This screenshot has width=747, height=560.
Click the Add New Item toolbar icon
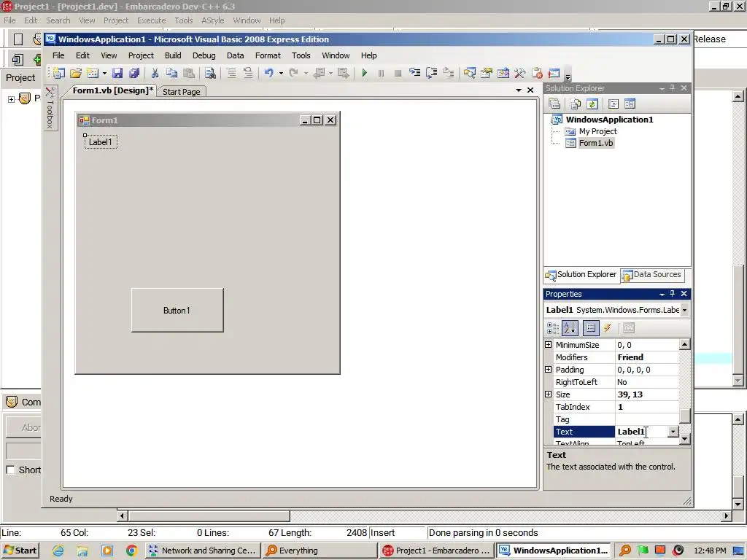point(93,73)
